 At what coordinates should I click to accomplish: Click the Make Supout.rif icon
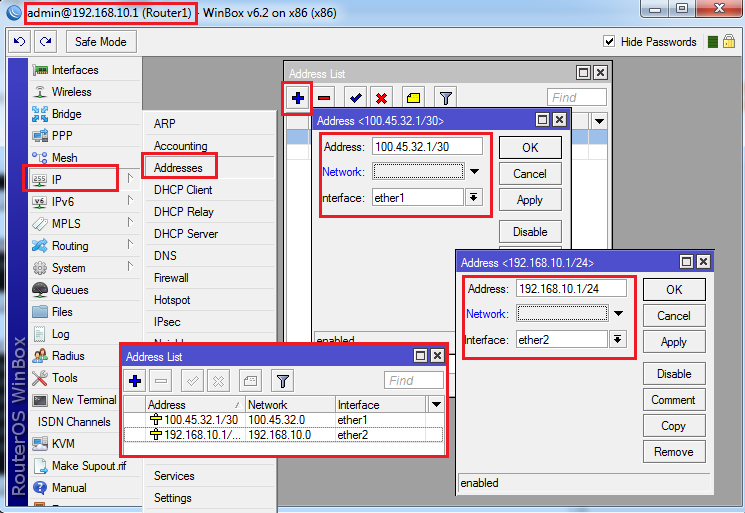(x=40, y=466)
